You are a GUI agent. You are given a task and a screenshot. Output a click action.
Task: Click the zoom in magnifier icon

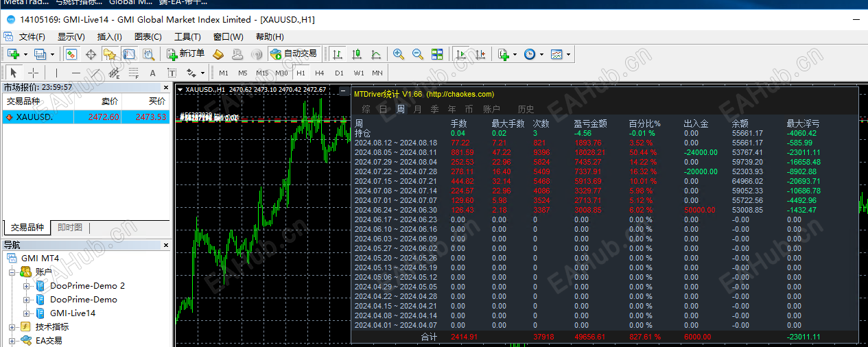[399, 54]
